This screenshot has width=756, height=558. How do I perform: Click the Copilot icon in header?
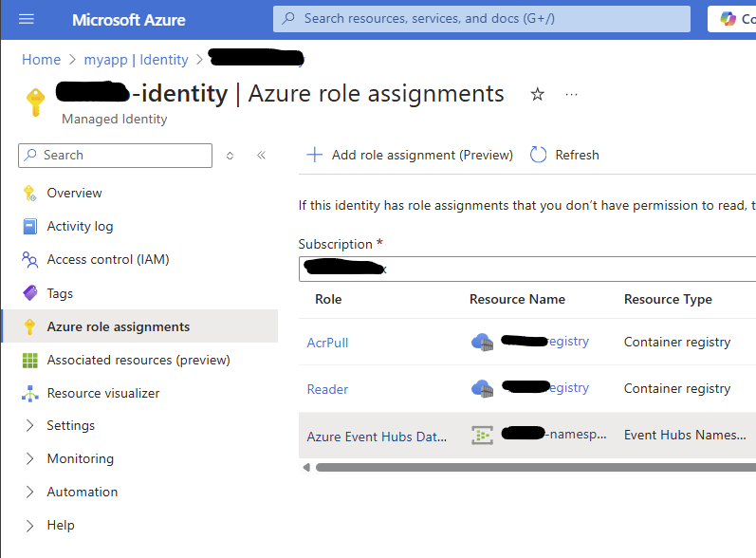(728, 19)
